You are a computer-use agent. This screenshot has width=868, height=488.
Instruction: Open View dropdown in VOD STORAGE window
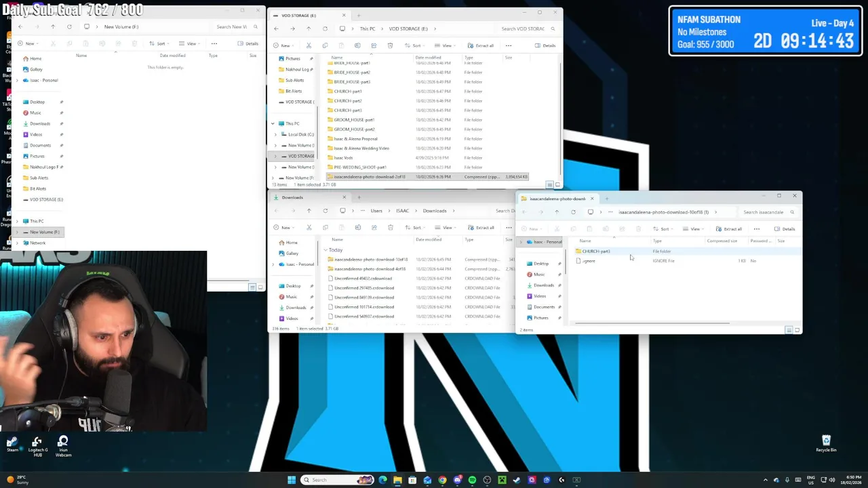point(445,45)
